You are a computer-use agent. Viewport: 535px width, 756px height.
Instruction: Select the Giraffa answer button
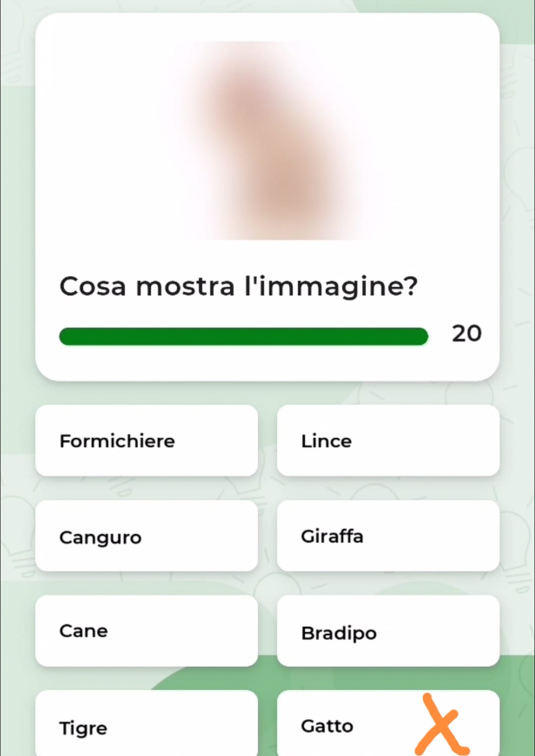388,536
